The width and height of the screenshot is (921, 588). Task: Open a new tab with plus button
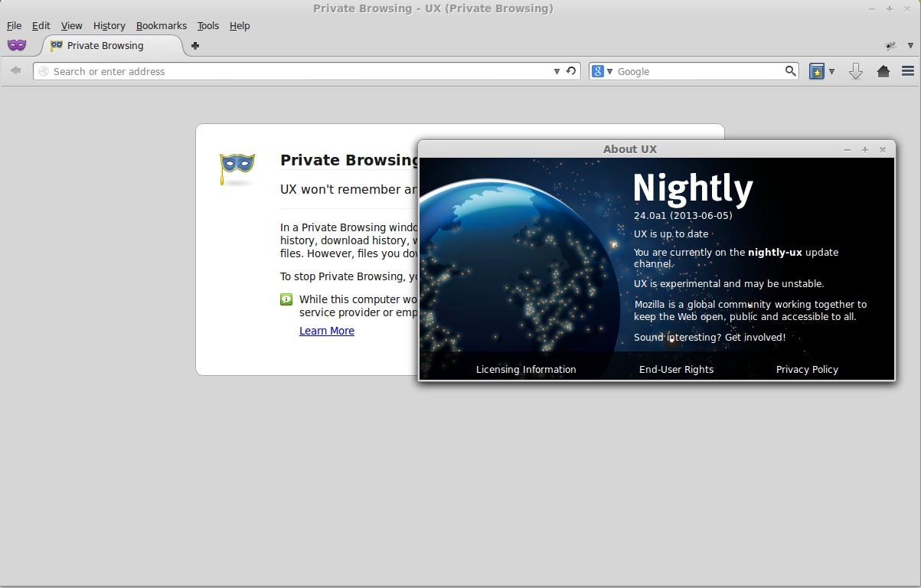(x=195, y=46)
